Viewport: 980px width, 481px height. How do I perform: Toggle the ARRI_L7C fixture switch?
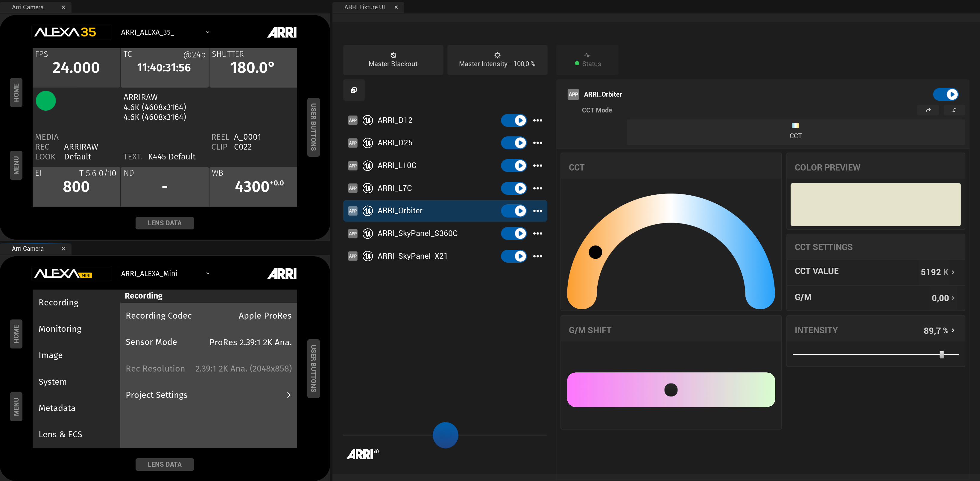click(x=513, y=188)
